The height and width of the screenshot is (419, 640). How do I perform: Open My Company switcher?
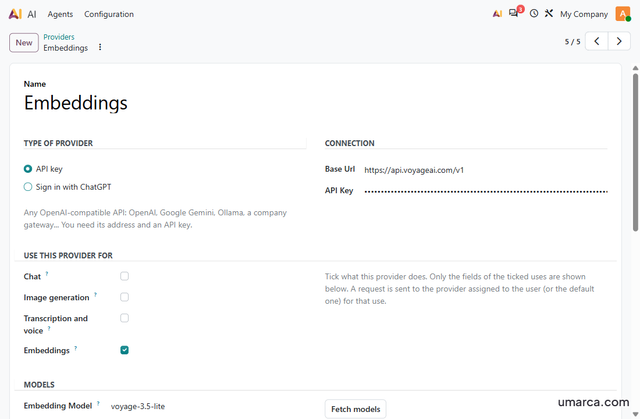tap(584, 14)
